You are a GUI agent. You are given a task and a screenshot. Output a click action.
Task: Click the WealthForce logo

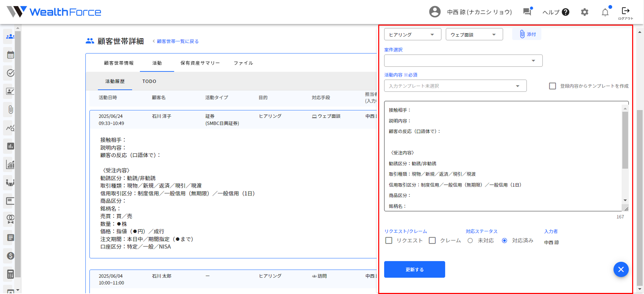[x=54, y=12]
